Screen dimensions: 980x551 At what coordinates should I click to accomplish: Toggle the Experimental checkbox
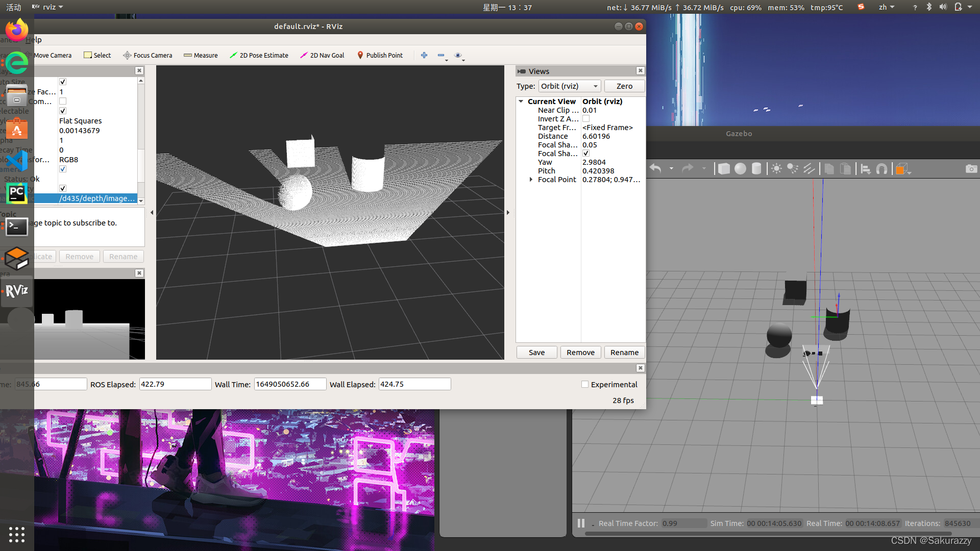pyautogui.click(x=585, y=385)
